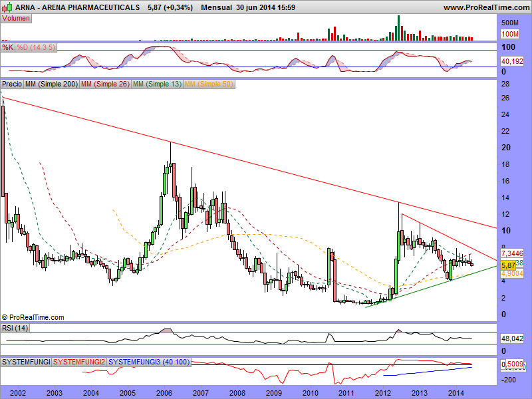The width and height of the screenshot is (532, 399).
Task: Click the 2006 year label
Action: coord(164,393)
